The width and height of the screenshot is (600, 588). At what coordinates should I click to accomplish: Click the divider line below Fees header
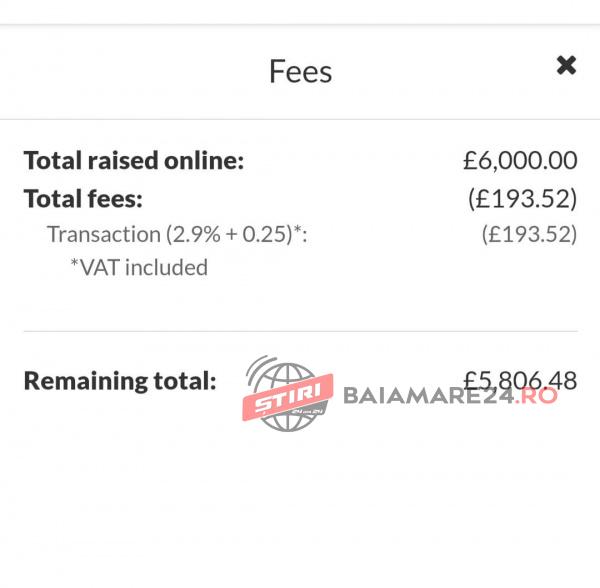tap(300, 120)
